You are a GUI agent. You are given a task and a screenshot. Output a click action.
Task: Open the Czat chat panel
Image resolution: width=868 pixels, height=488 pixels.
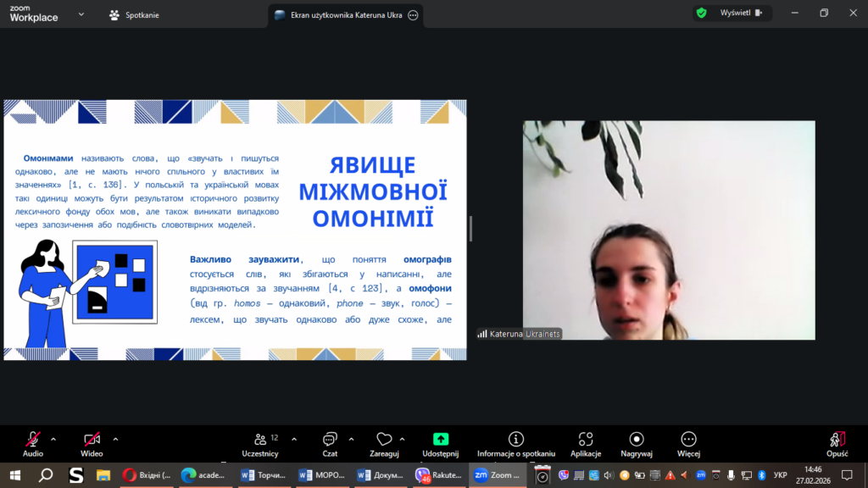(330, 440)
